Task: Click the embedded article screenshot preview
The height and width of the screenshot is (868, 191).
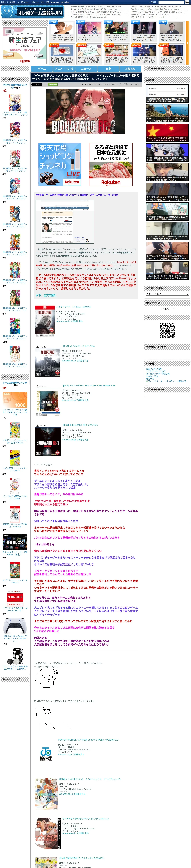Action: pos(65,222)
